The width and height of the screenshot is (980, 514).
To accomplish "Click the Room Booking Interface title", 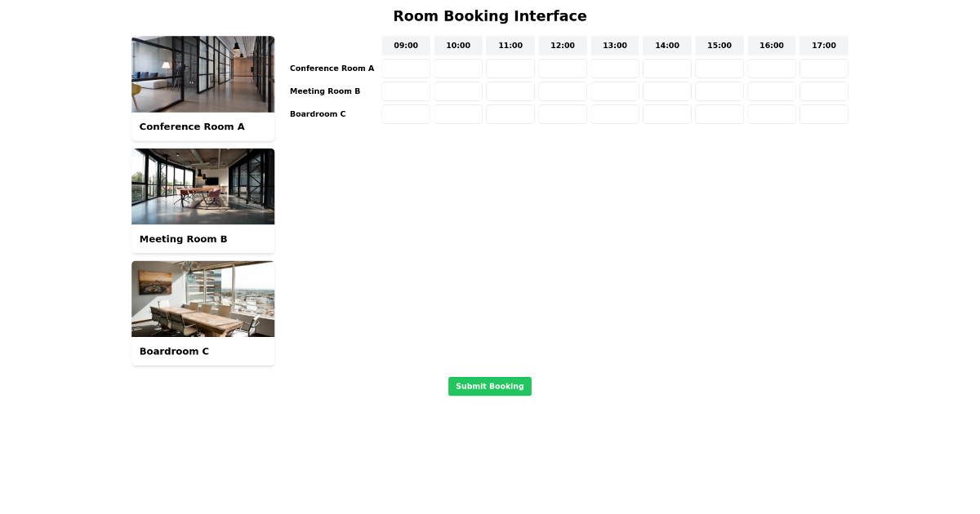I will [489, 16].
